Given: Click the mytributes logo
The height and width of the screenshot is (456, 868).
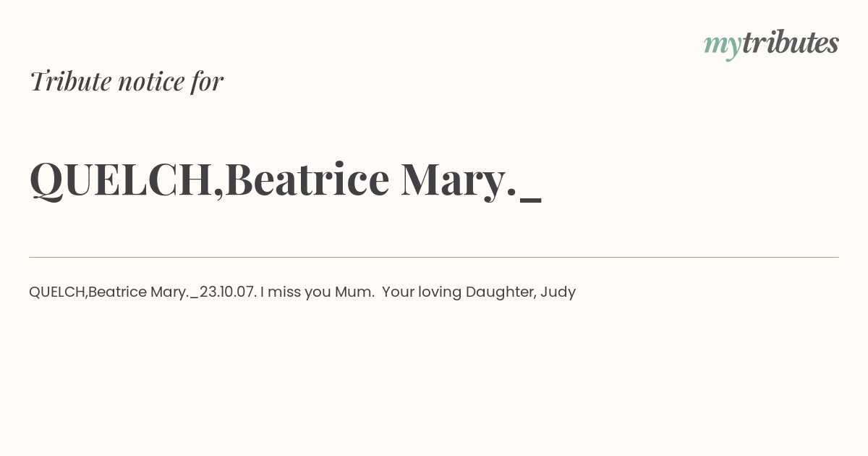Looking at the screenshot, I should tap(771, 44).
